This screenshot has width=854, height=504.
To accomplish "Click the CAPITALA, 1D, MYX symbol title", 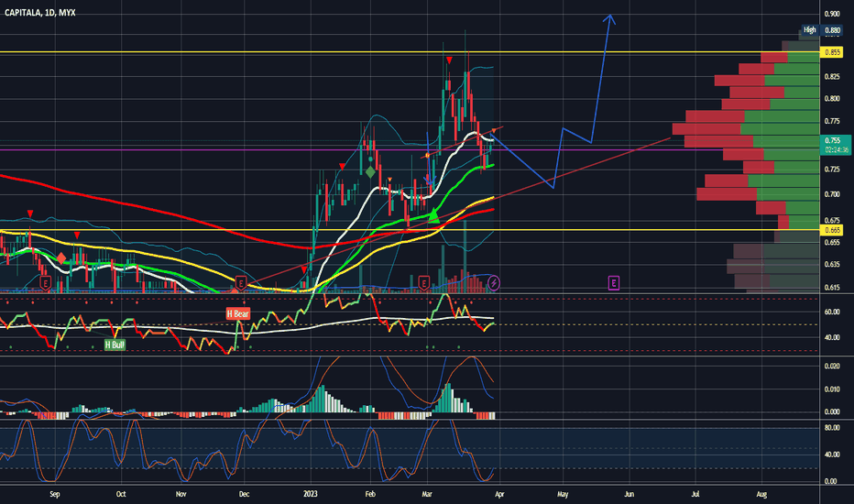I will pos(39,13).
